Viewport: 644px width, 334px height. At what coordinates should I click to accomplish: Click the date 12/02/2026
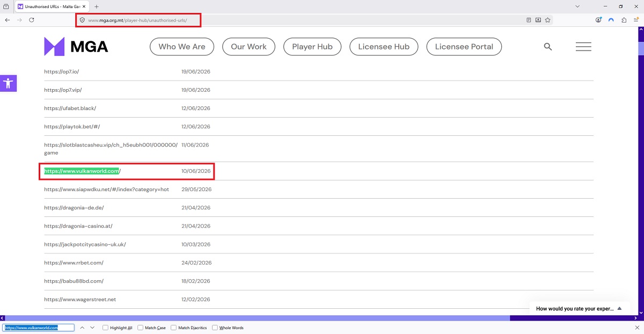click(x=196, y=300)
